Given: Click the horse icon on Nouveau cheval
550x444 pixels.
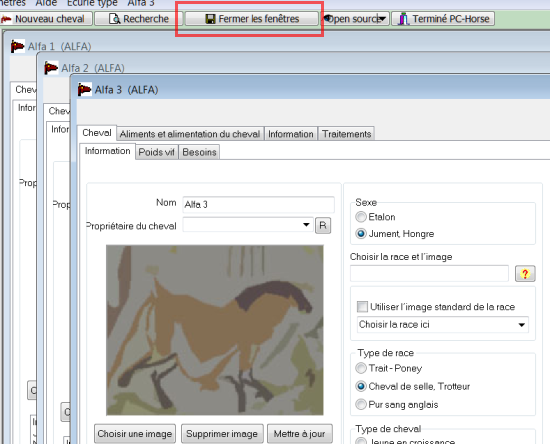Looking at the screenshot, I should [x=6, y=19].
